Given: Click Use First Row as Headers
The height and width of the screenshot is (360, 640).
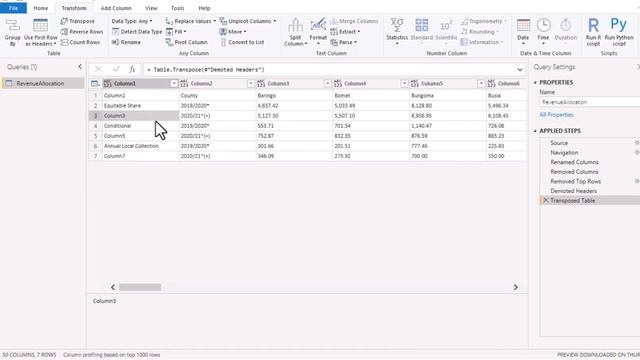Looking at the screenshot, I should (x=40, y=32).
